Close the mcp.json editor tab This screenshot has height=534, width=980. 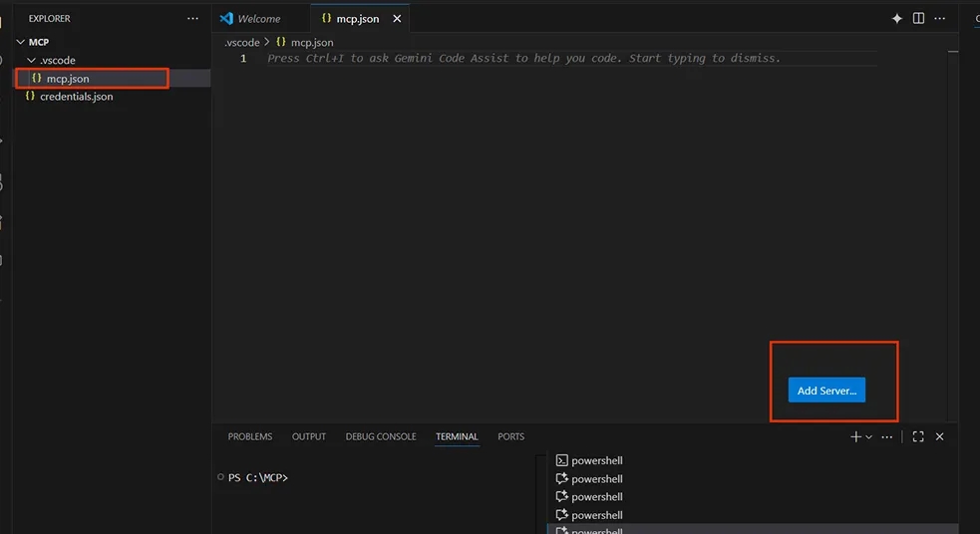tap(397, 19)
